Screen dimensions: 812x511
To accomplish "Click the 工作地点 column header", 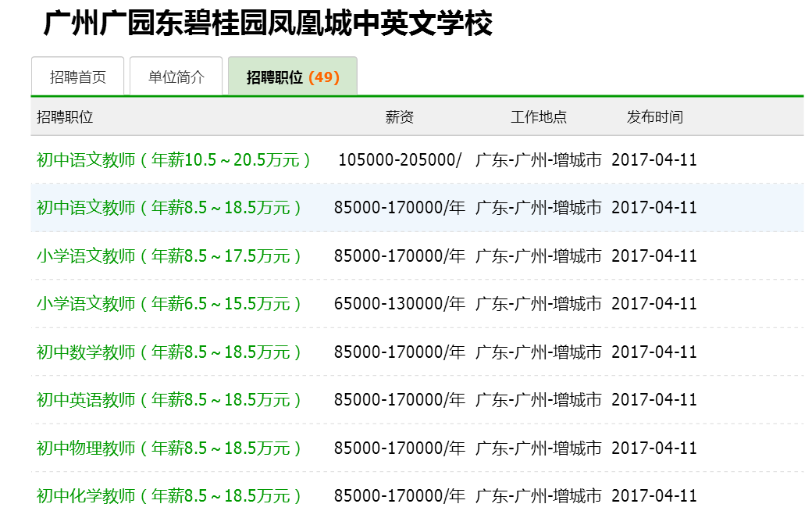I will (539, 117).
